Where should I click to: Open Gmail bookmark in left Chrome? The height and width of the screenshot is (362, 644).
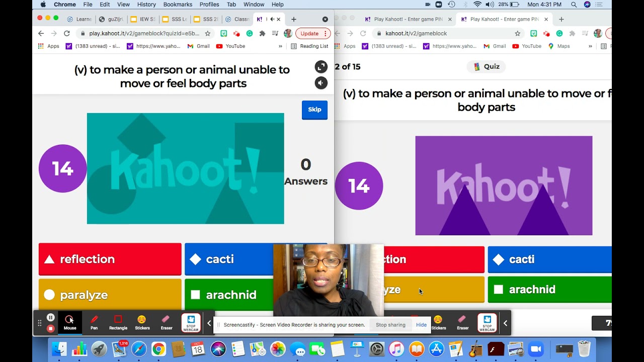coord(198,46)
